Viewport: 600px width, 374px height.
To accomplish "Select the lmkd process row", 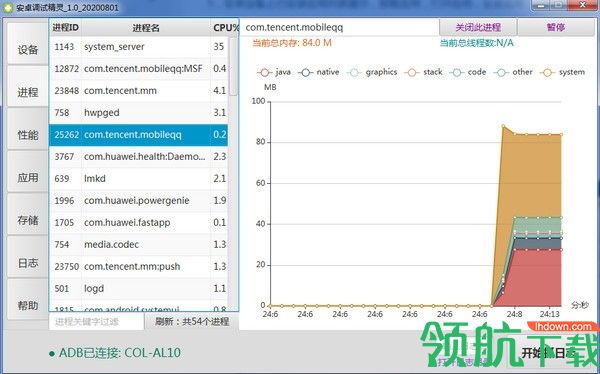I will [139, 178].
